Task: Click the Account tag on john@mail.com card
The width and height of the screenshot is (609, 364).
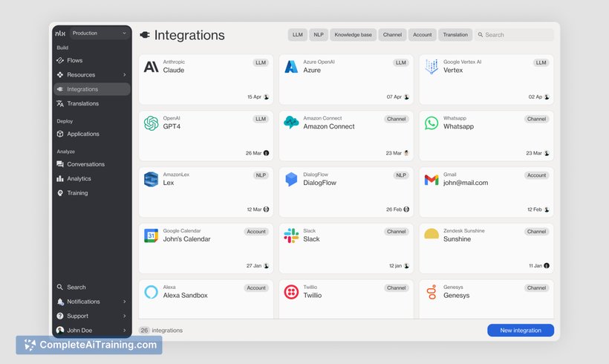Action: [536, 175]
